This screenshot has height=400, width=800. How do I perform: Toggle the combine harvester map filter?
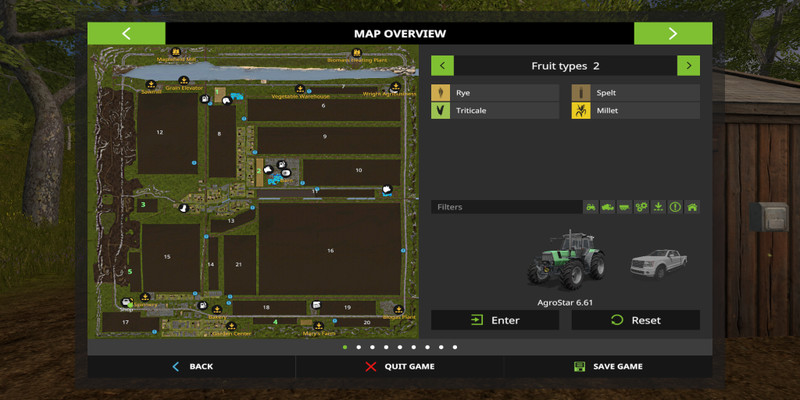point(608,207)
